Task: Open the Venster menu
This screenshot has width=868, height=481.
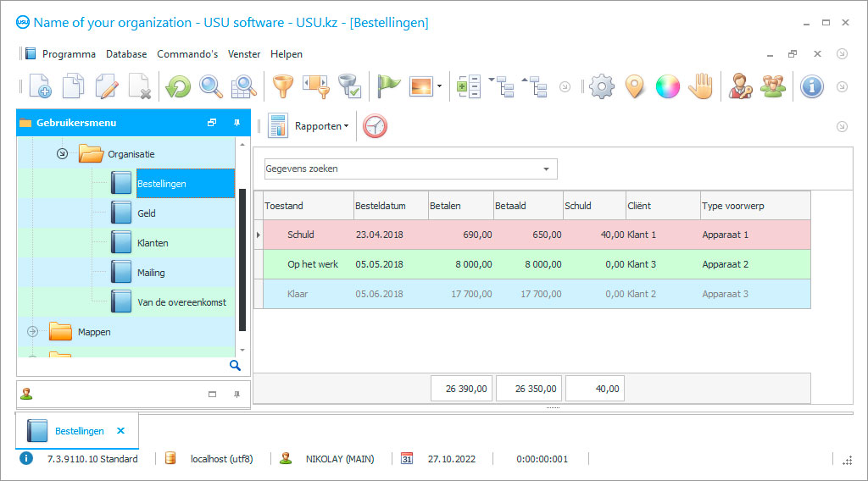Action: click(244, 54)
